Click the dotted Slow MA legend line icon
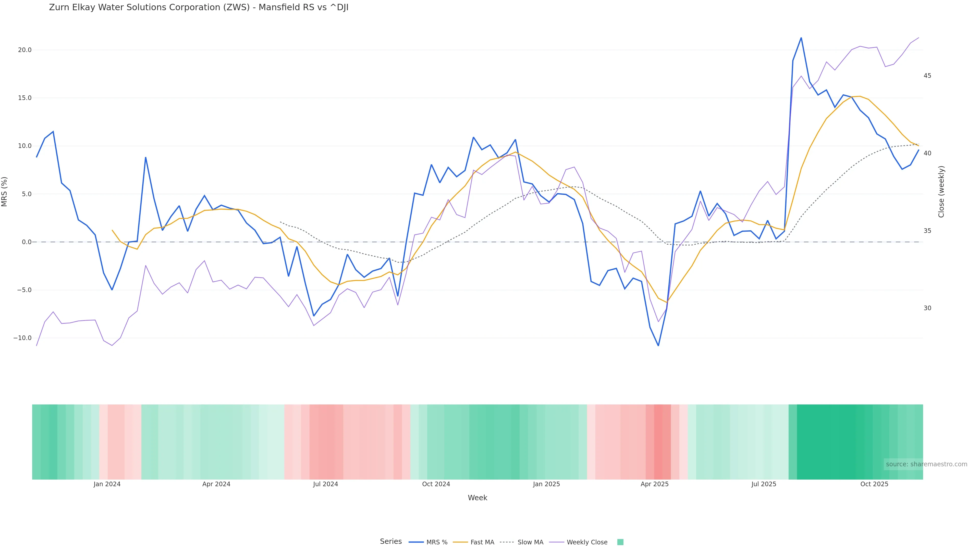The height and width of the screenshot is (551, 980). pyautogui.click(x=507, y=542)
